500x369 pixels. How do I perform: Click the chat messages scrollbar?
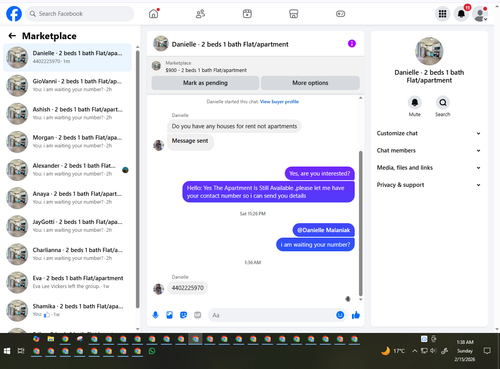coord(360,223)
